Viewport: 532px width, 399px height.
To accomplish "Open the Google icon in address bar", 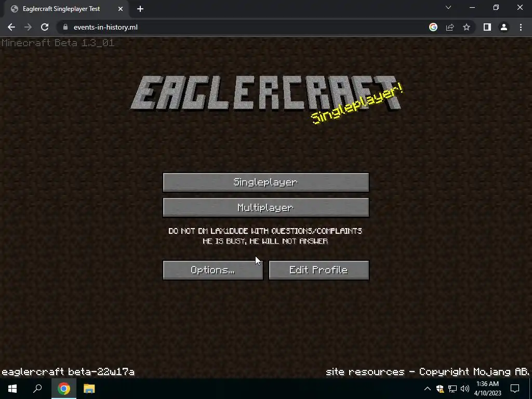I will coord(433,27).
